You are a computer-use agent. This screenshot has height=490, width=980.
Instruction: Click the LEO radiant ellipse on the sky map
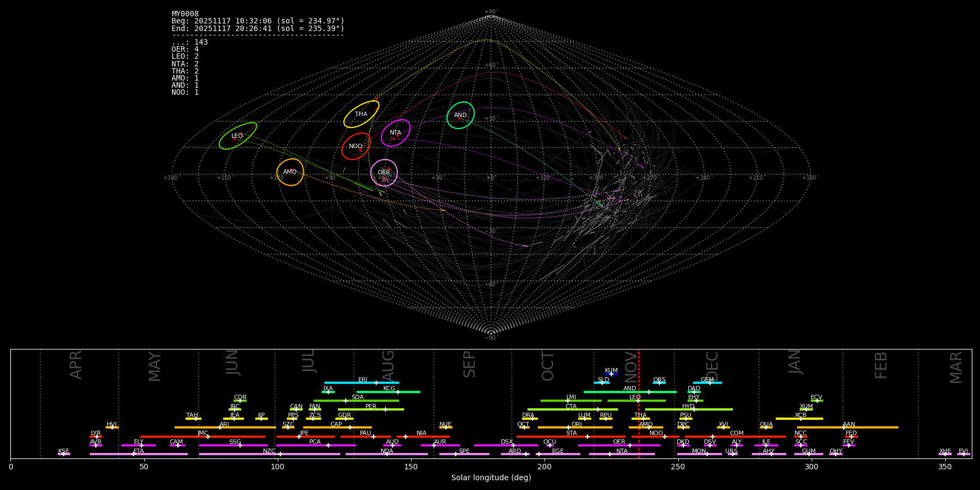point(238,136)
